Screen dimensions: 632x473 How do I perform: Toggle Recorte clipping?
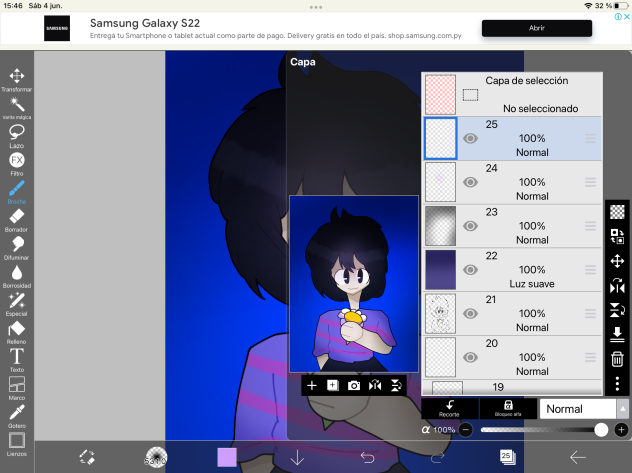[x=449, y=409]
